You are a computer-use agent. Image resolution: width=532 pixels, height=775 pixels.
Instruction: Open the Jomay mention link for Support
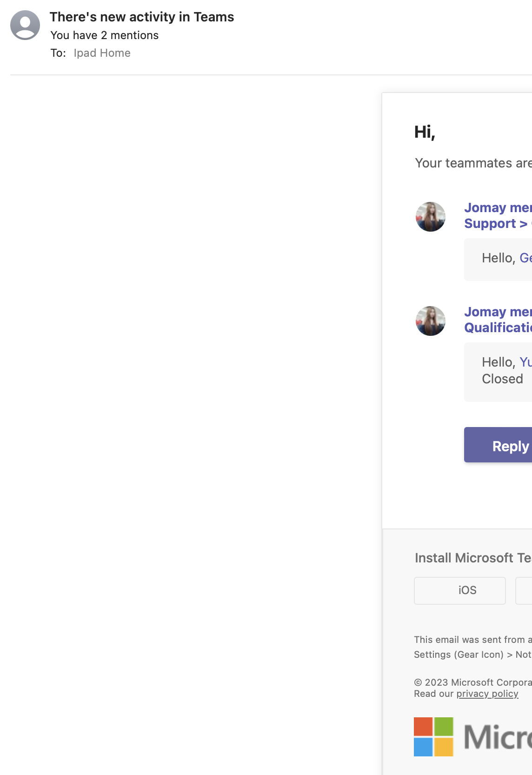[498, 215]
